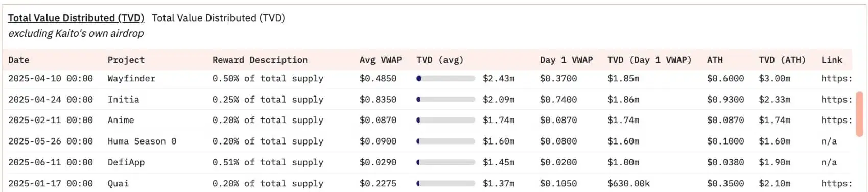This screenshot has height=192, width=868.
Task: Sort by Project column header
Action: click(126, 60)
